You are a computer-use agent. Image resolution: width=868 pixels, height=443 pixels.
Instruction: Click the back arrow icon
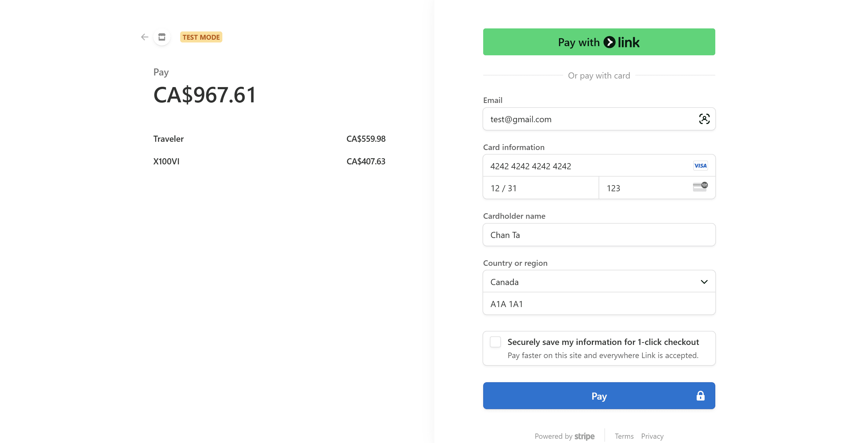click(144, 37)
